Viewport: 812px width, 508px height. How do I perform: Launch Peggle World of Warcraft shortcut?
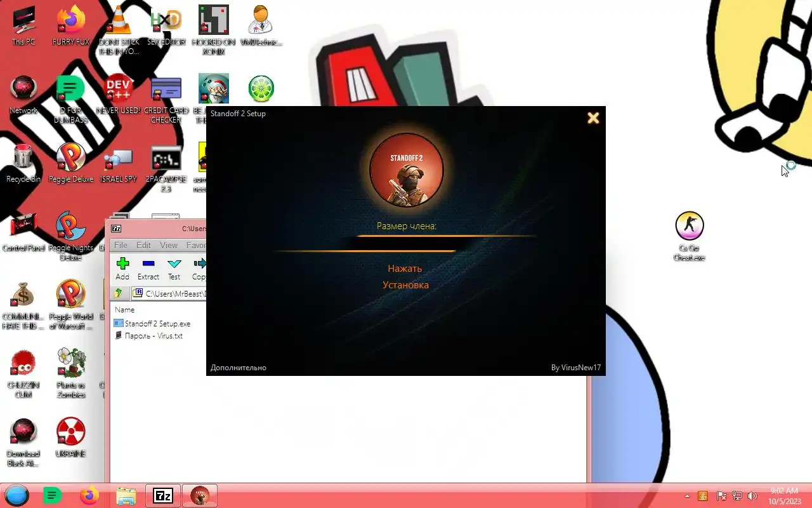pos(70,305)
